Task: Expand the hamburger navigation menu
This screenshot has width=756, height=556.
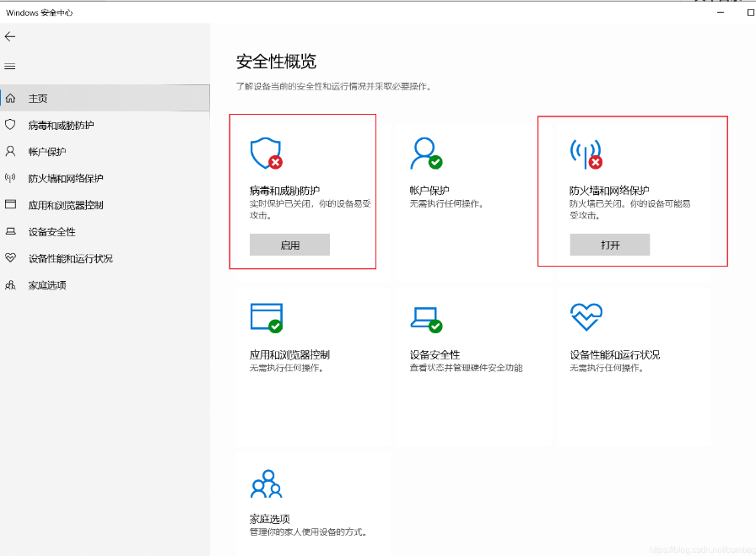Action: [x=10, y=66]
